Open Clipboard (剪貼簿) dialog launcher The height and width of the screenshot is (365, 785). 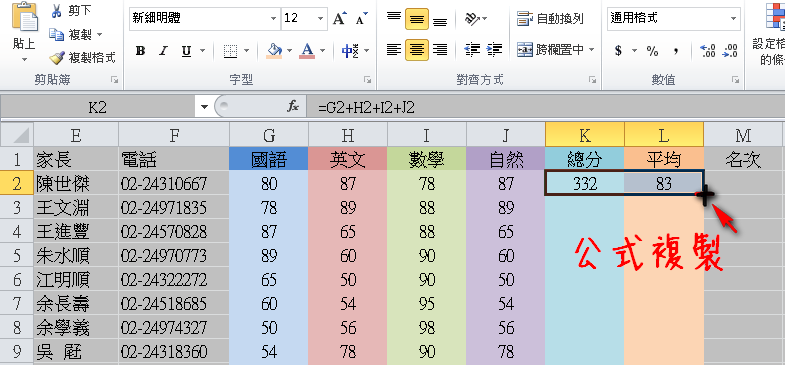[x=115, y=80]
